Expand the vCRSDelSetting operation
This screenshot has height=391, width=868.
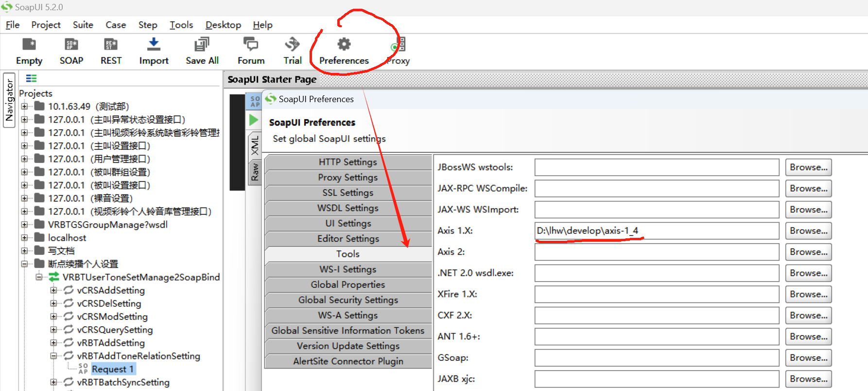[x=53, y=303]
